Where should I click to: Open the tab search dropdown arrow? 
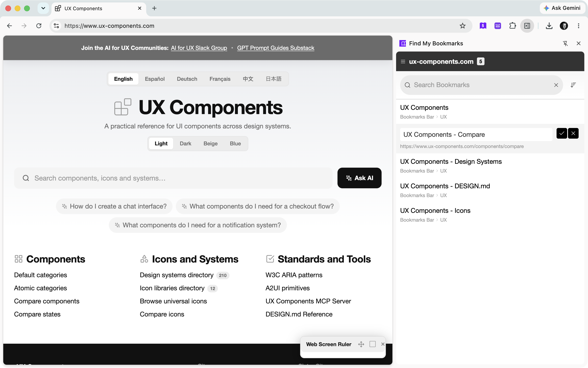[43, 8]
